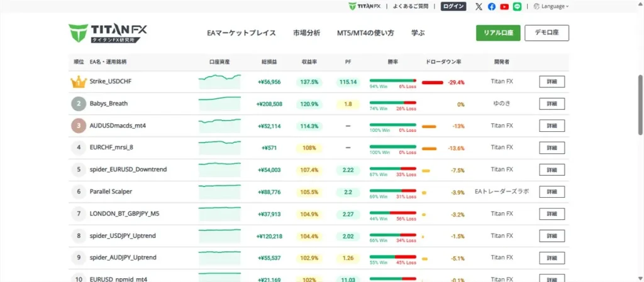Click the Babys_Breath equity chart thumbnail
Image resolution: width=644 pixels, height=282 pixels.
(219, 104)
